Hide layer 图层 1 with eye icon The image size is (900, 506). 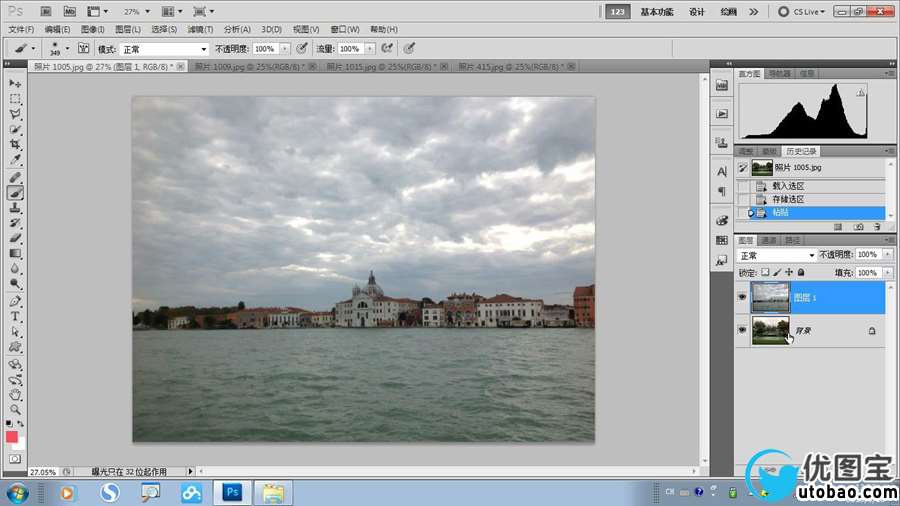click(742, 297)
